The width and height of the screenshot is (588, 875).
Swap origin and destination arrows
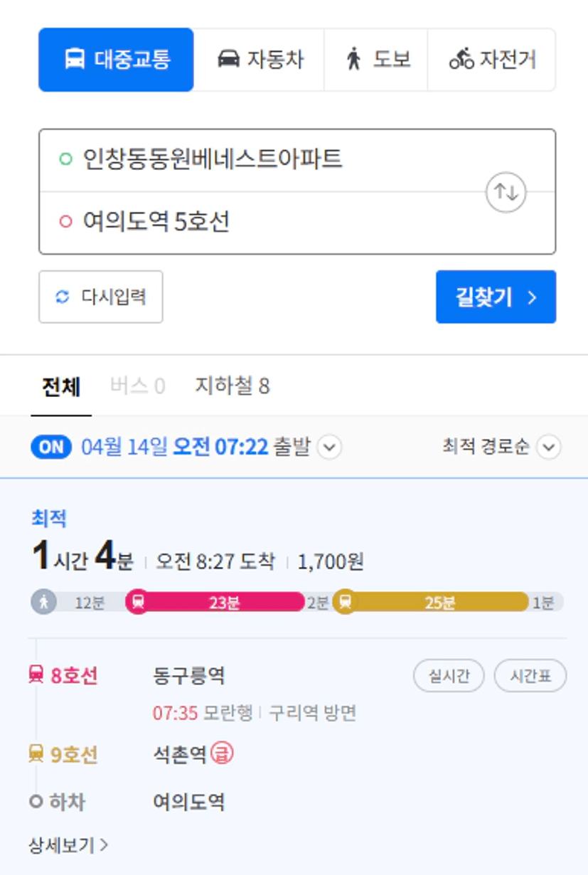pyautogui.click(x=506, y=191)
